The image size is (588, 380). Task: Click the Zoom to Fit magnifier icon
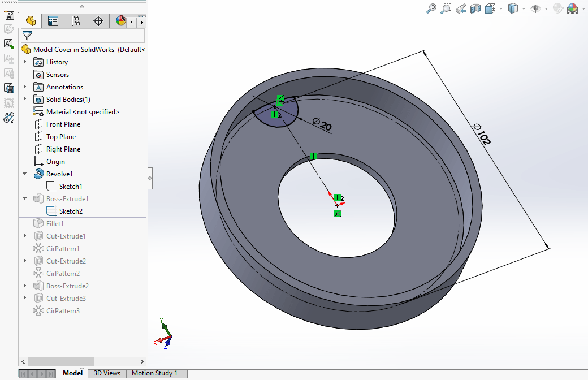431,8
